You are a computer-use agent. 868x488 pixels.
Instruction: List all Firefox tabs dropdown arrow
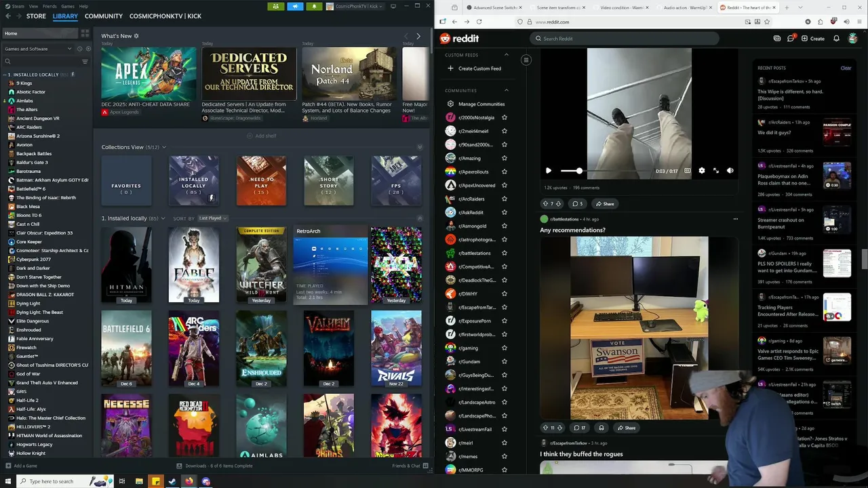[800, 7]
